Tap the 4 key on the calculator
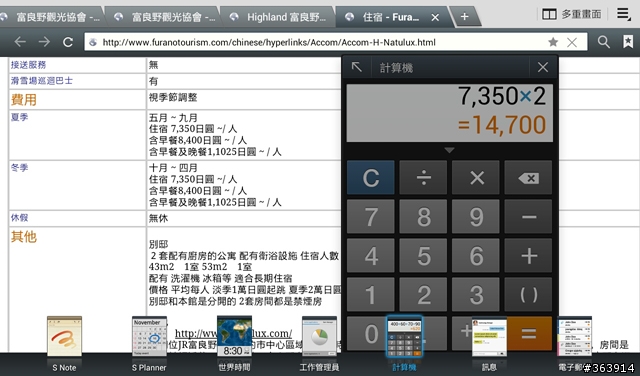 (x=371, y=256)
